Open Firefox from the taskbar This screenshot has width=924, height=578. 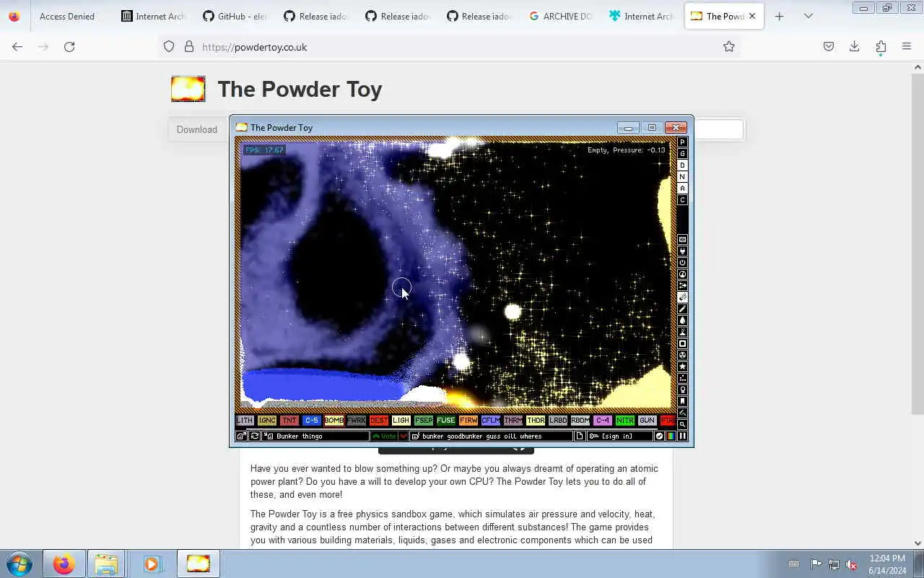click(64, 564)
